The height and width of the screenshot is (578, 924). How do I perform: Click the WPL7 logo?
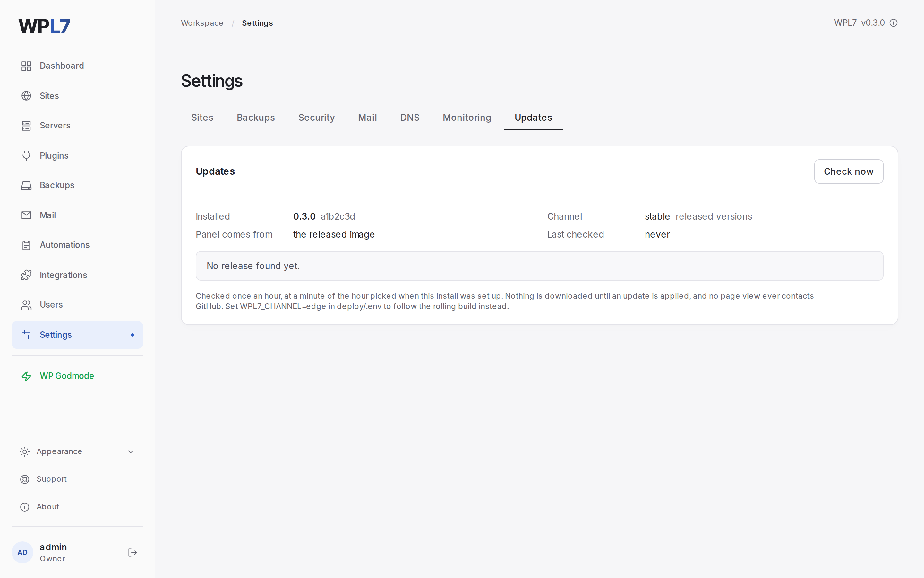[44, 26]
